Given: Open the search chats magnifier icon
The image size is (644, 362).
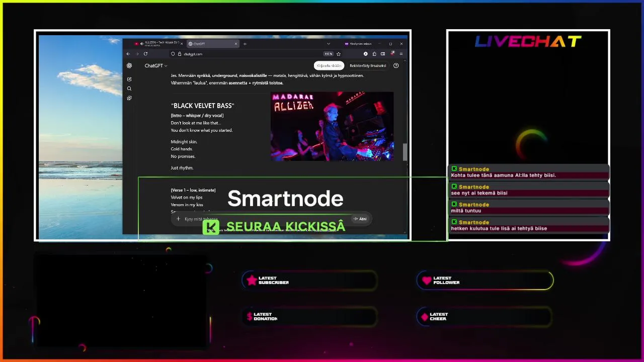Looking at the screenshot, I should point(129,88).
